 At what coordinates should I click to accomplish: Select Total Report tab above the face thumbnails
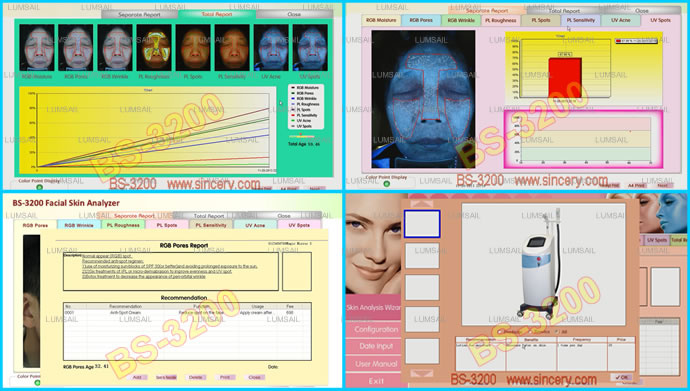coord(217,15)
